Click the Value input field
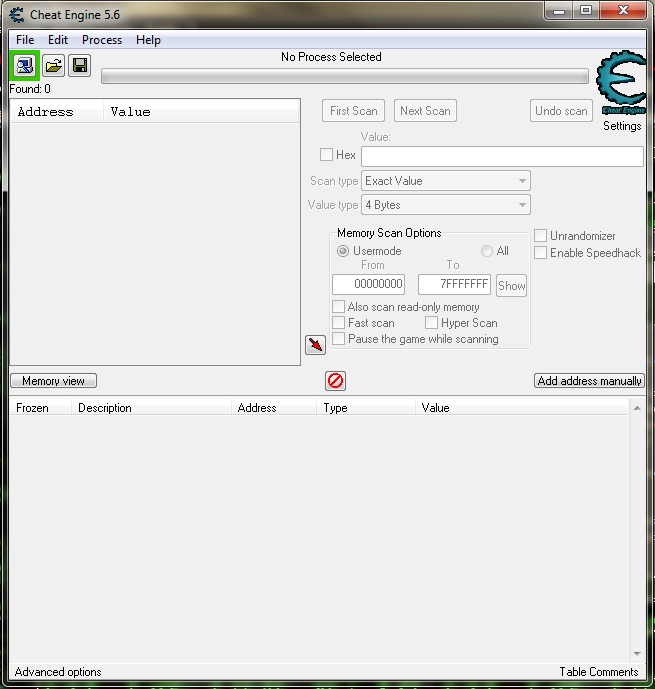 (503, 156)
